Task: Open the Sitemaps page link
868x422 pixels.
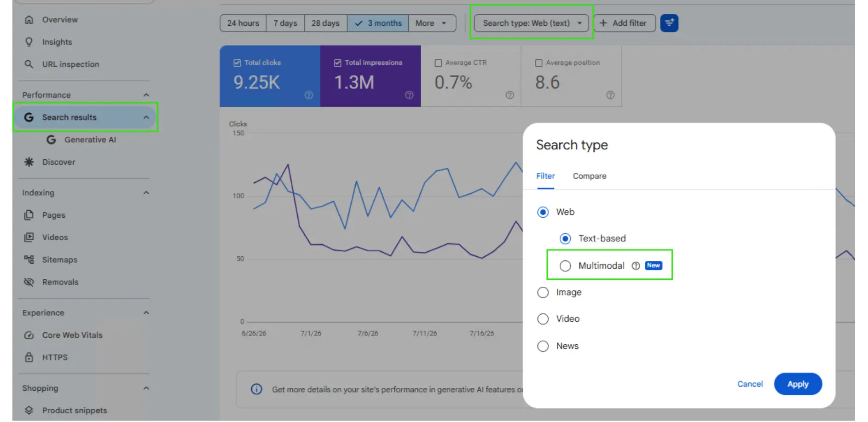Action: pyautogui.click(x=60, y=260)
